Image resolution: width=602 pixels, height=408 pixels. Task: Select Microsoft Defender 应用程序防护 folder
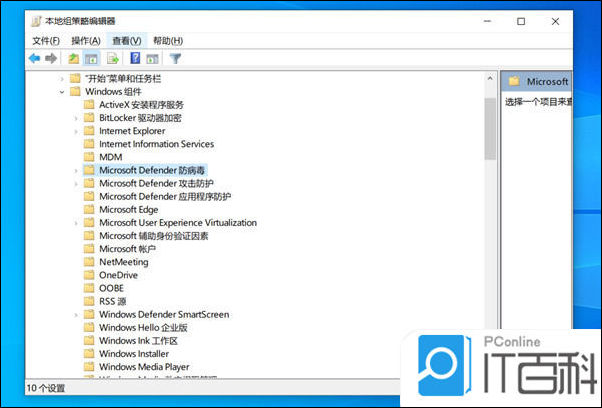165,196
